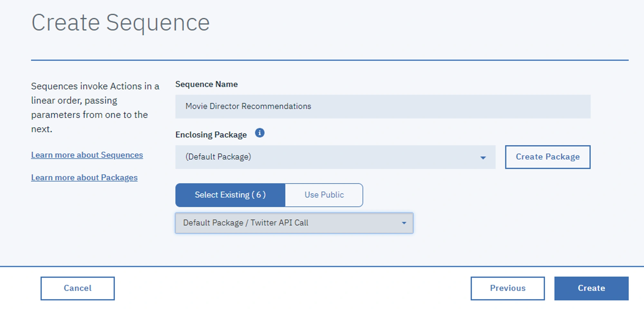
Task: Click the (Default Package) text in the dropdown
Action: pos(218,157)
